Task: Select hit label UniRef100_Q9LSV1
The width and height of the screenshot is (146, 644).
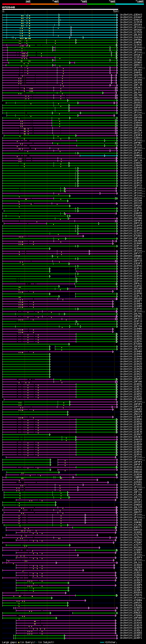Action: (x=131, y=562)
